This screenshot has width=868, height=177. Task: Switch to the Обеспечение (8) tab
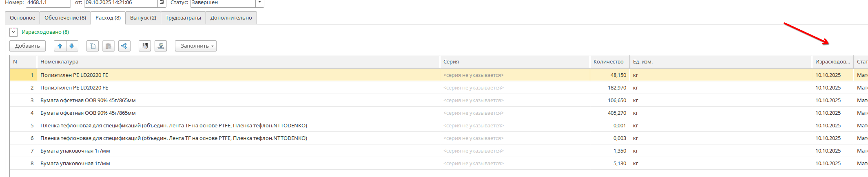coord(65,18)
